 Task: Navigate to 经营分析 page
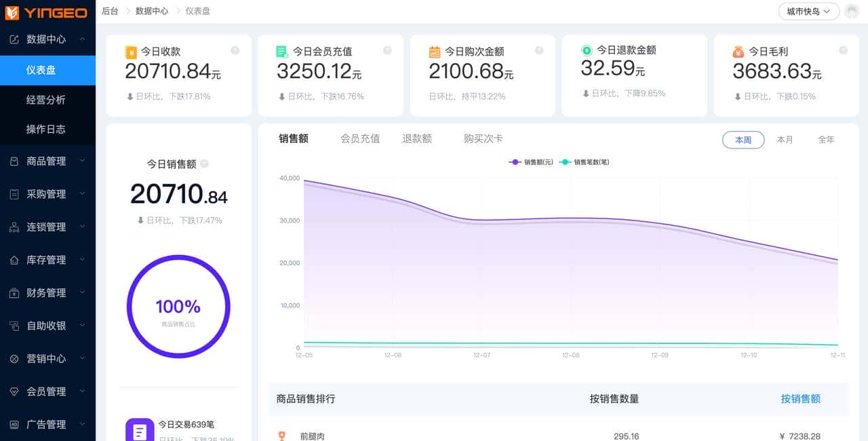click(47, 100)
